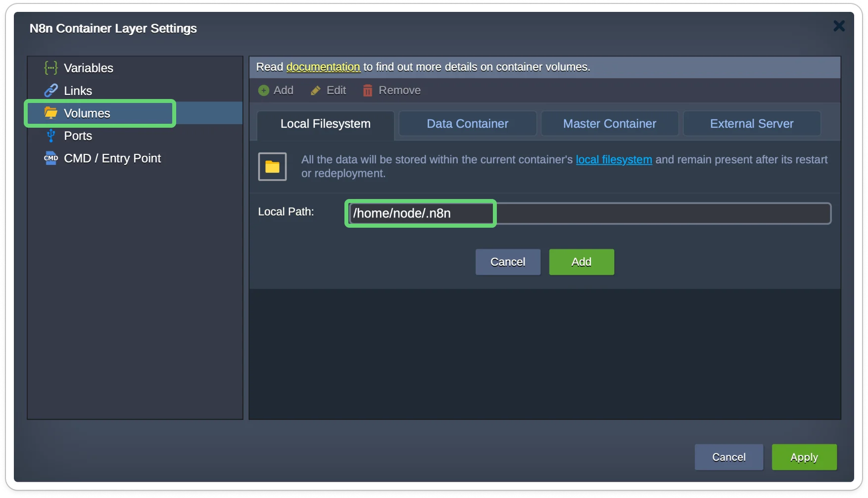Click the CMD icon in sidebar
Image resolution: width=868 pixels, height=498 pixels.
coord(51,158)
